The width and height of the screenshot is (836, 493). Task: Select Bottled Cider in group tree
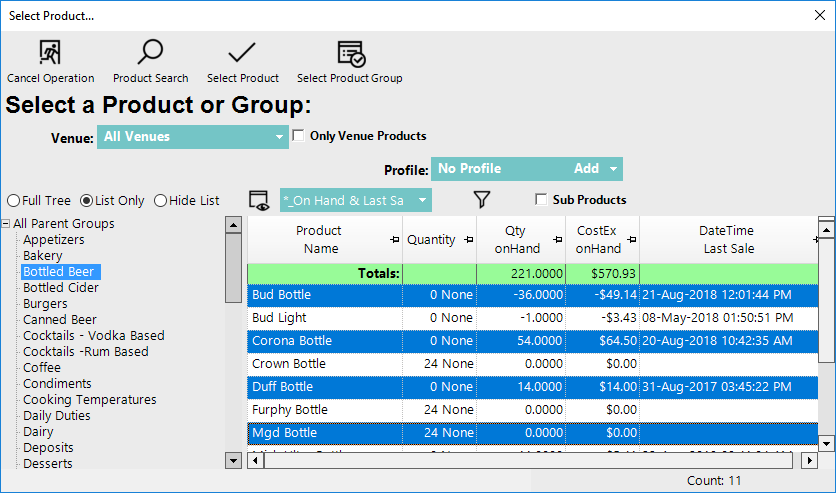click(60, 288)
